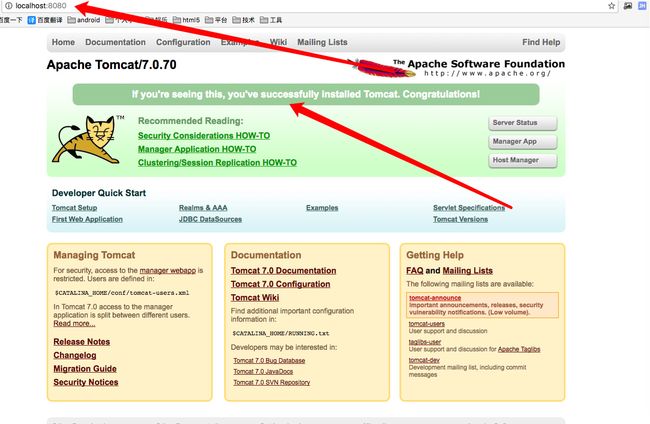
Task: Open the 技术 bookmarks folder
Action: (x=243, y=20)
